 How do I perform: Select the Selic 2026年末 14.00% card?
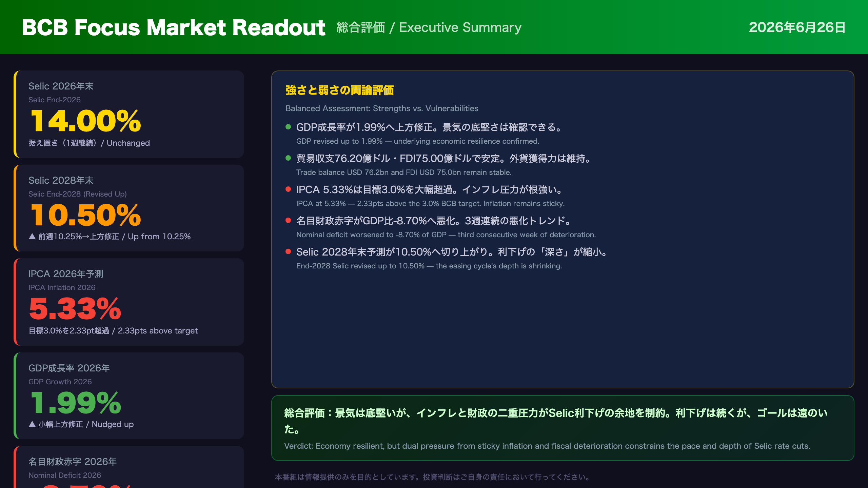point(129,114)
